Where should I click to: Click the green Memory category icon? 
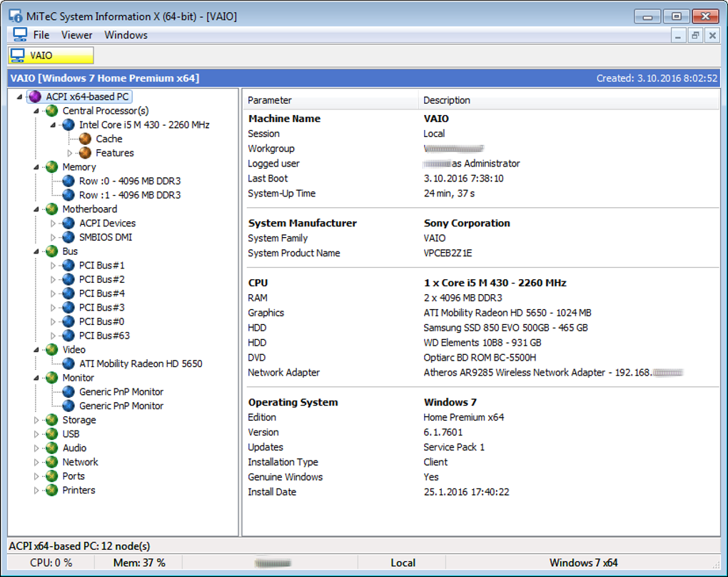click(x=51, y=167)
